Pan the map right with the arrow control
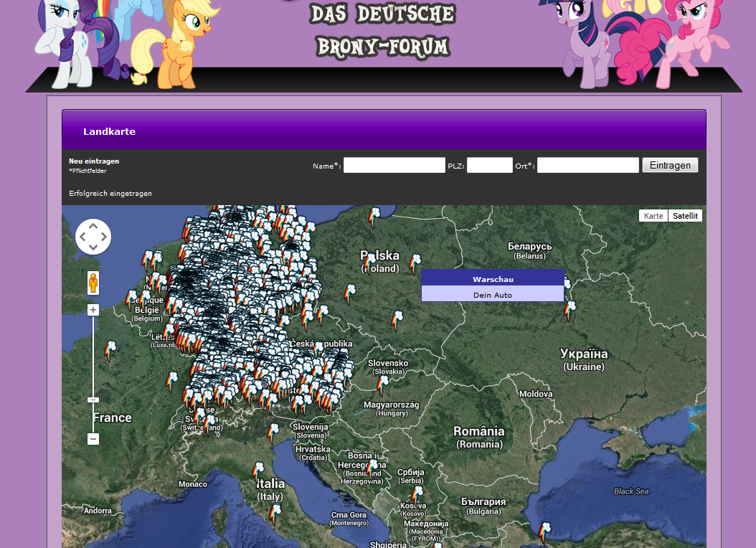 click(x=104, y=237)
